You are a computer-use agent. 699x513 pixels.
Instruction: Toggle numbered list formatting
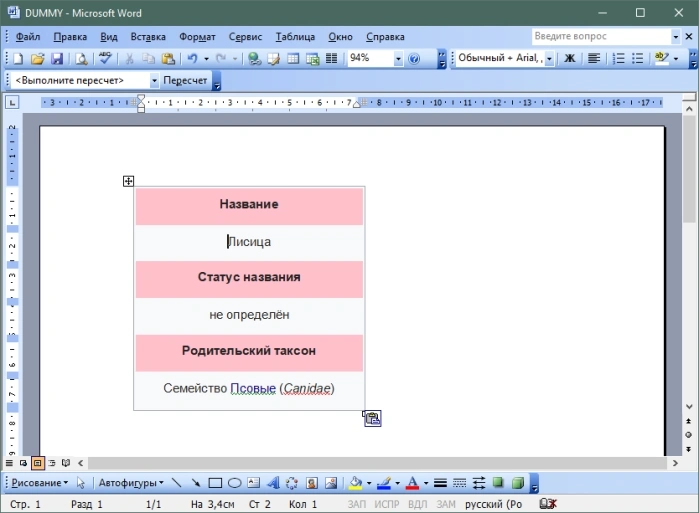(618, 58)
